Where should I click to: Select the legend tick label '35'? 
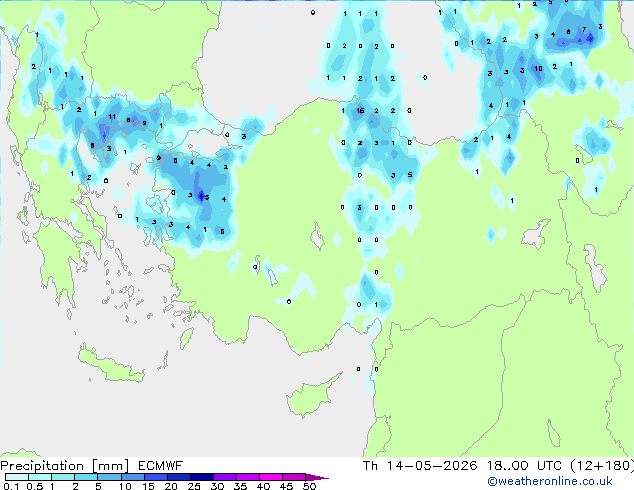240,486
